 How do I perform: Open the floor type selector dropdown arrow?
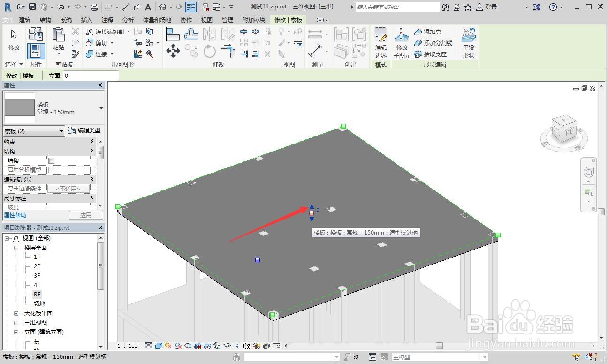coord(101,108)
